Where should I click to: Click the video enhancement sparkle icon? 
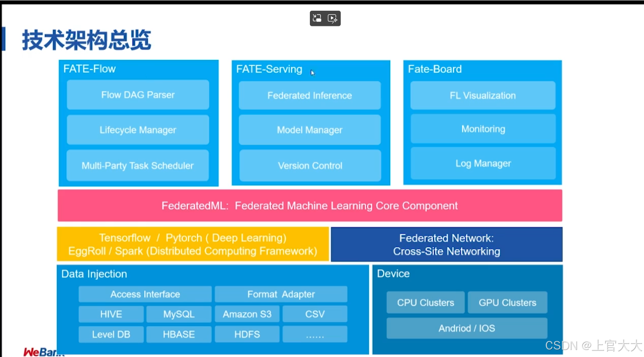click(x=332, y=18)
